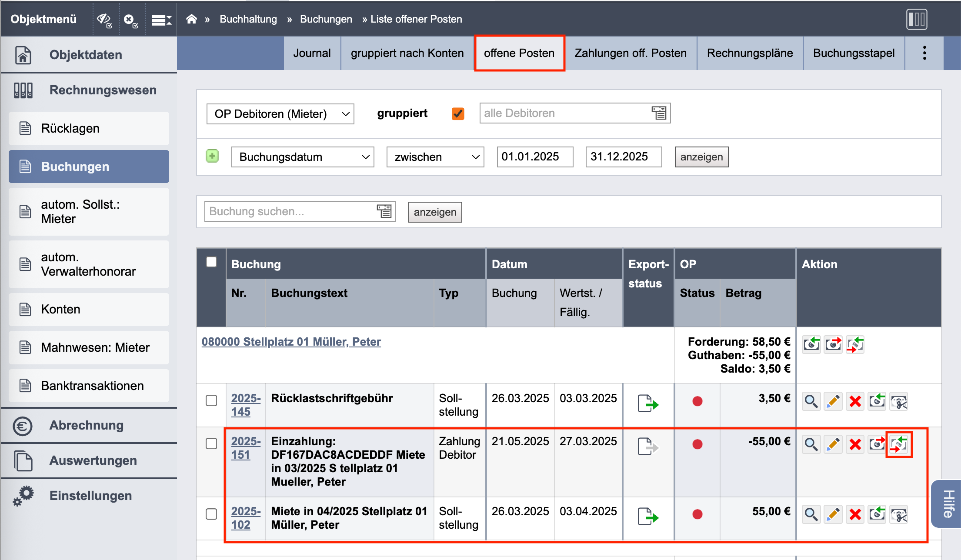Click export status icon for Einzahlung row

click(x=648, y=446)
